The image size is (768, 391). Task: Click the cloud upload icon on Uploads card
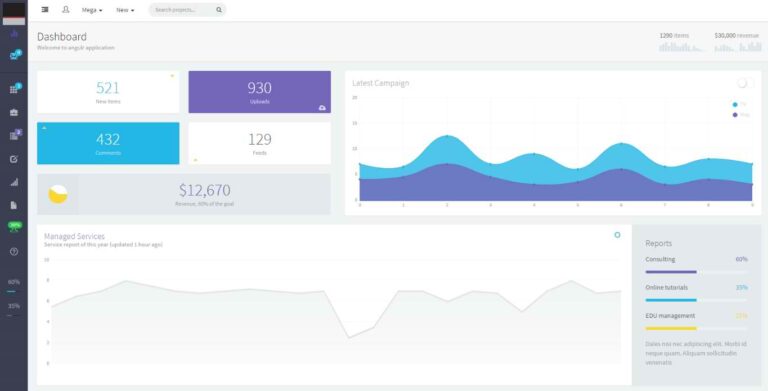[322, 108]
